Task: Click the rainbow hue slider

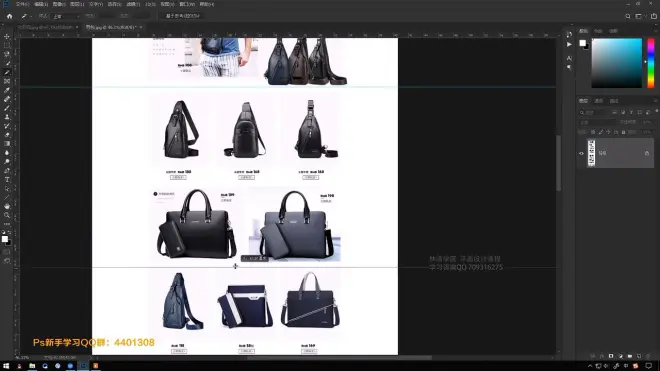Action: (x=651, y=63)
